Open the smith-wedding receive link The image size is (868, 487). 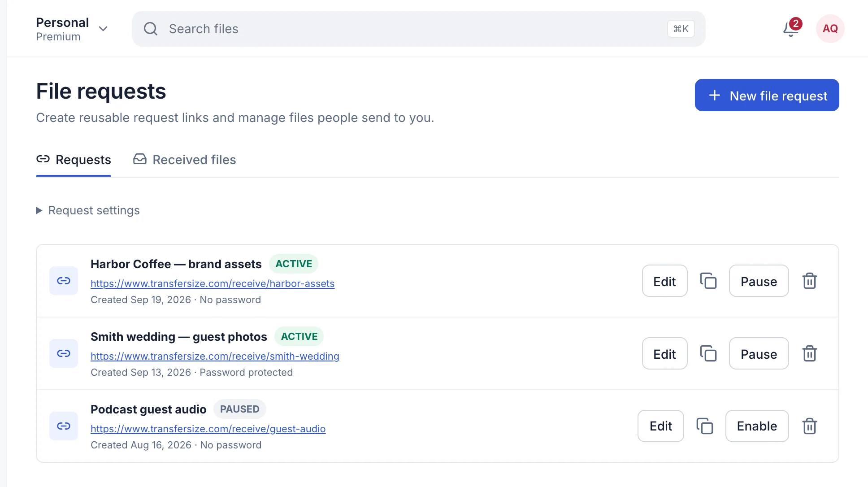pyautogui.click(x=215, y=356)
